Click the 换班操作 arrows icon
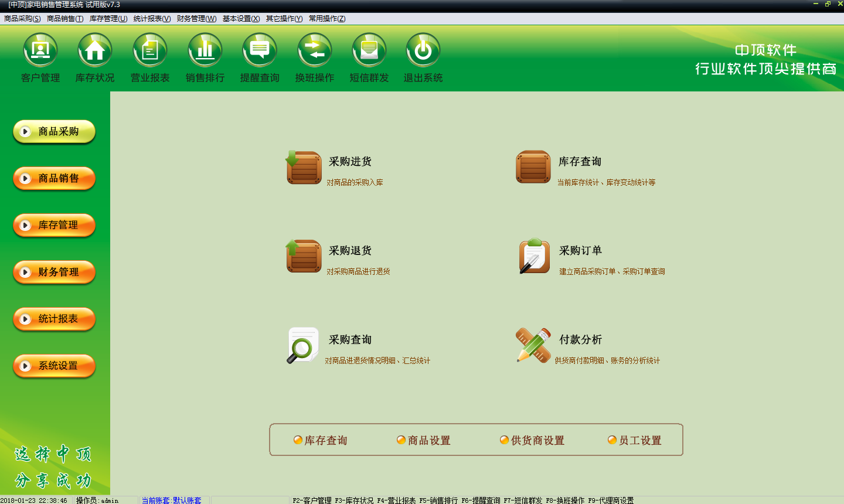Viewport: 844px width, 504px height. [315, 51]
